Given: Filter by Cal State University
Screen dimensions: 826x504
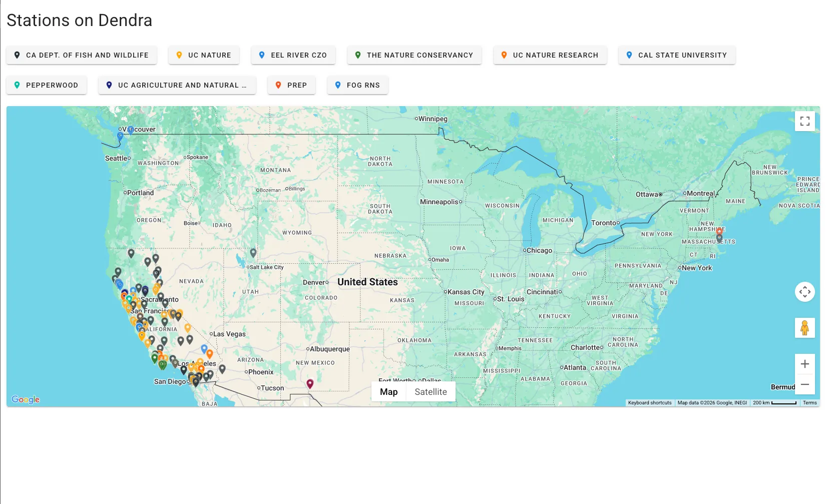Looking at the screenshot, I should (x=677, y=55).
